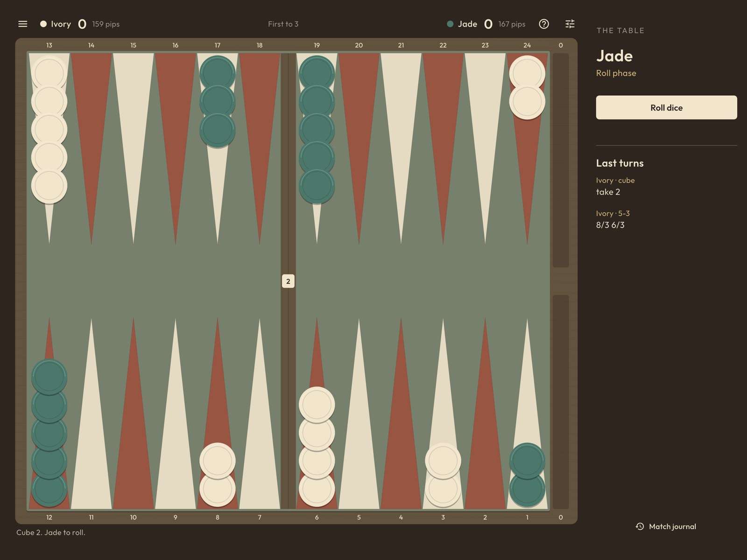
Task: Click the ivory color dot next to Ivory
Action: pos(43,24)
